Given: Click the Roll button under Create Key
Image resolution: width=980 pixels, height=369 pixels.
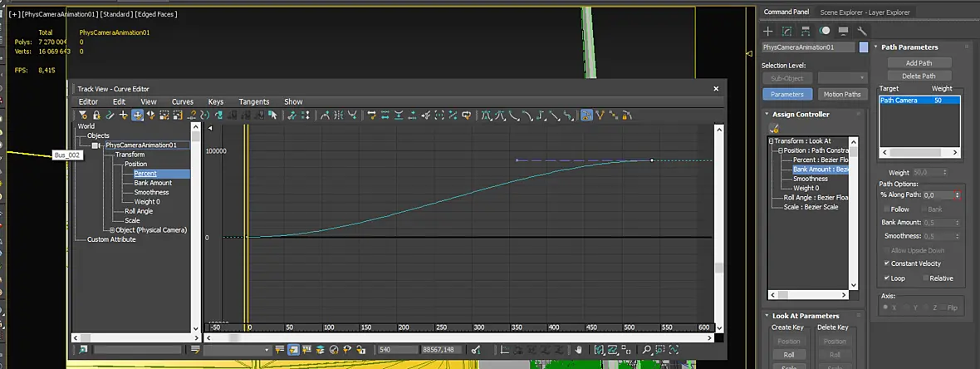Looking at the screenshot, I should pyautogui.click(x=789, y=355).
